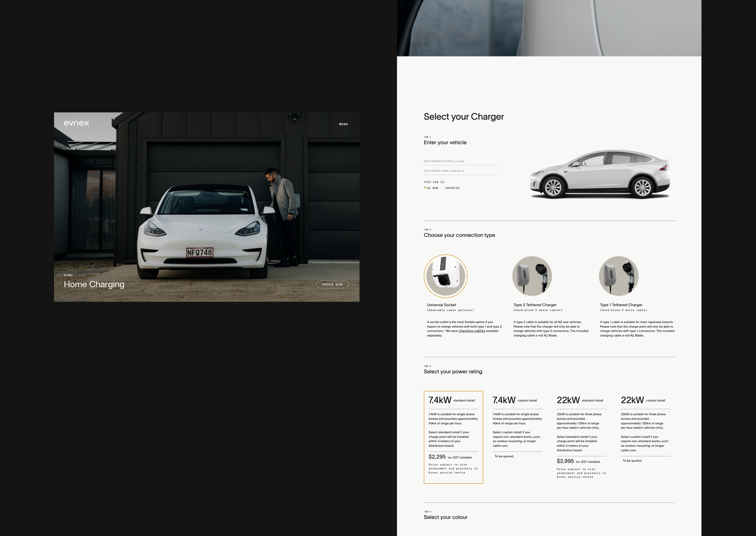Click the Home Charging hero title
Screen dimensions: 756x536
pyautogui.click(x=94, y=284)
